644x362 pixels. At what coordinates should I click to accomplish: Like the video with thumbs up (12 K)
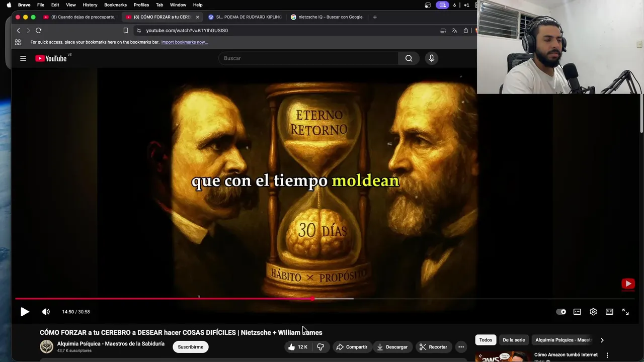[x=297, y=347]
